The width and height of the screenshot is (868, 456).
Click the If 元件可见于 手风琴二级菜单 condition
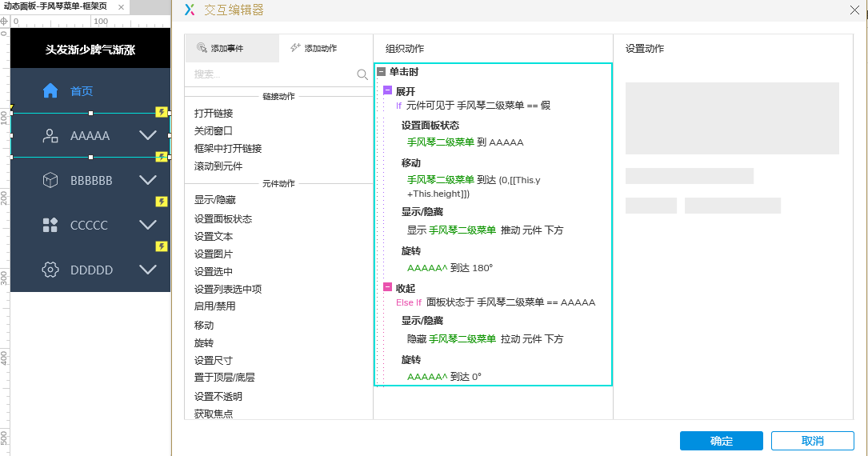(474, 106)
